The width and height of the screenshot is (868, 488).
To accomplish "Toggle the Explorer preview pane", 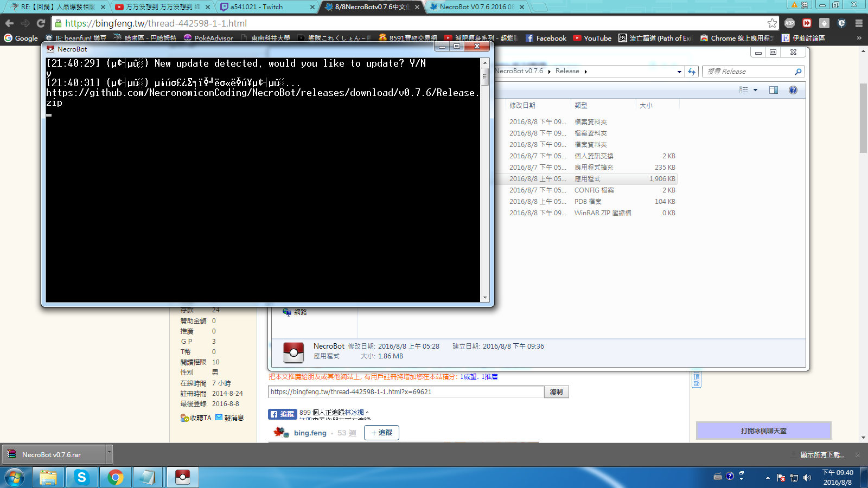I will click(774, 90).
